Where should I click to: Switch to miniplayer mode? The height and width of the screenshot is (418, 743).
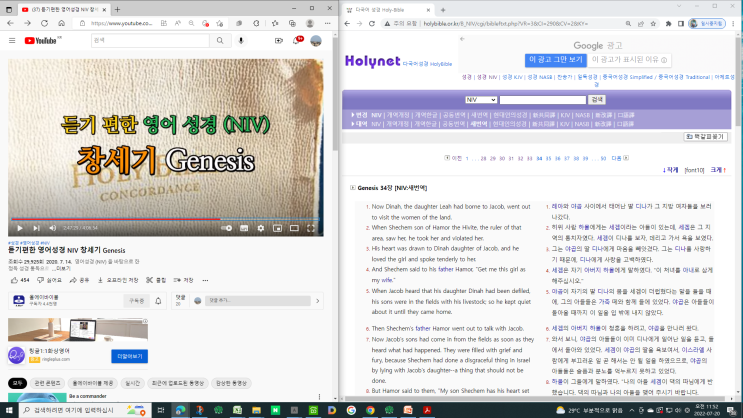point(277,228)
